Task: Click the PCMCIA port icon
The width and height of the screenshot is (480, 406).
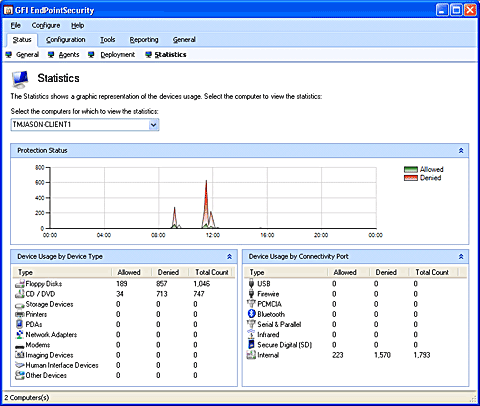Action: [251, 304]
